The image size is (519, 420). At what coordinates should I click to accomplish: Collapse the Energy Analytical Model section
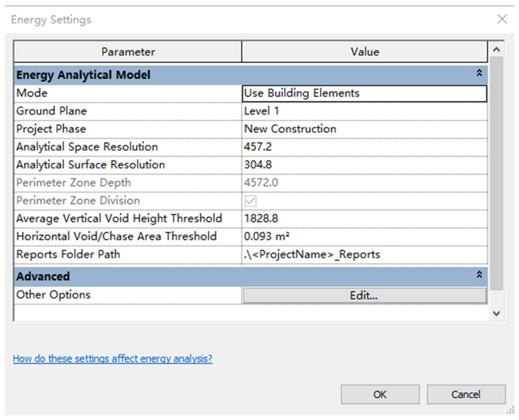479,73
